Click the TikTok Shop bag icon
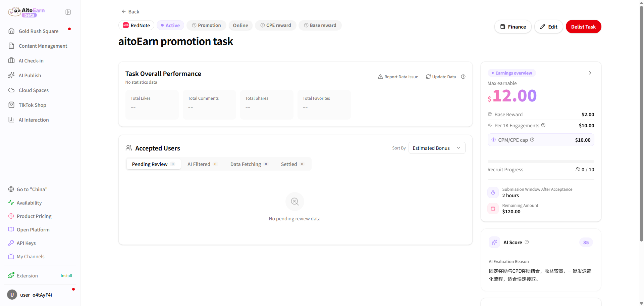 11,105
